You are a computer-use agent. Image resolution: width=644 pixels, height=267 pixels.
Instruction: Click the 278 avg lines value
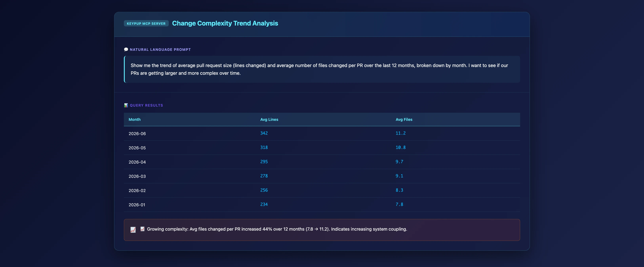264,176
